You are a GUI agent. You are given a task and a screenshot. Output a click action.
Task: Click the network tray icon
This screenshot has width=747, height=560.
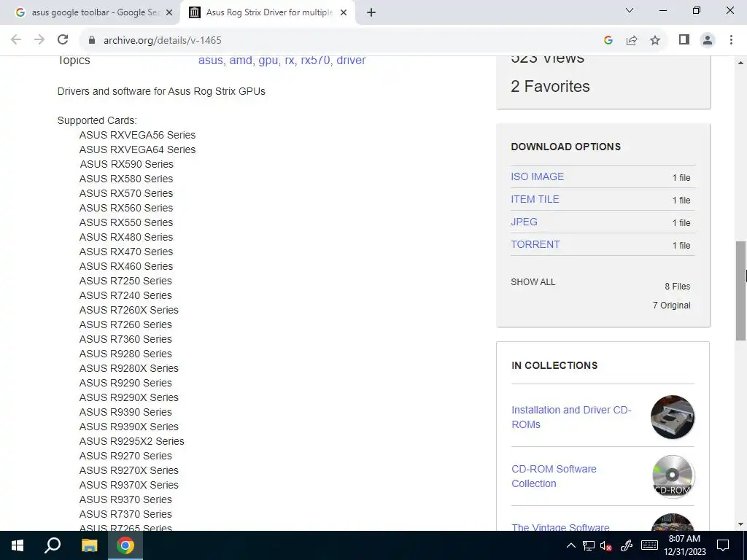589,545
